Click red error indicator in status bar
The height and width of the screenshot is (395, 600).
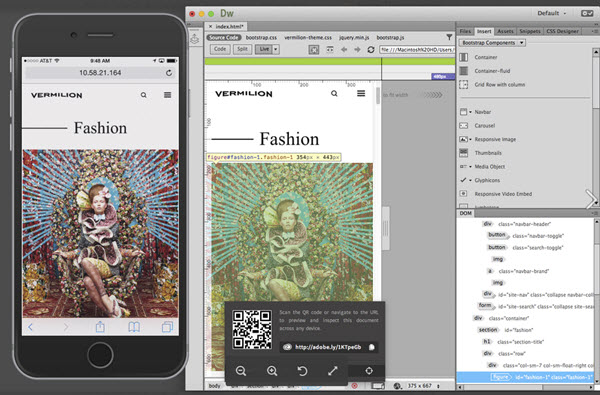click(354, 385)
